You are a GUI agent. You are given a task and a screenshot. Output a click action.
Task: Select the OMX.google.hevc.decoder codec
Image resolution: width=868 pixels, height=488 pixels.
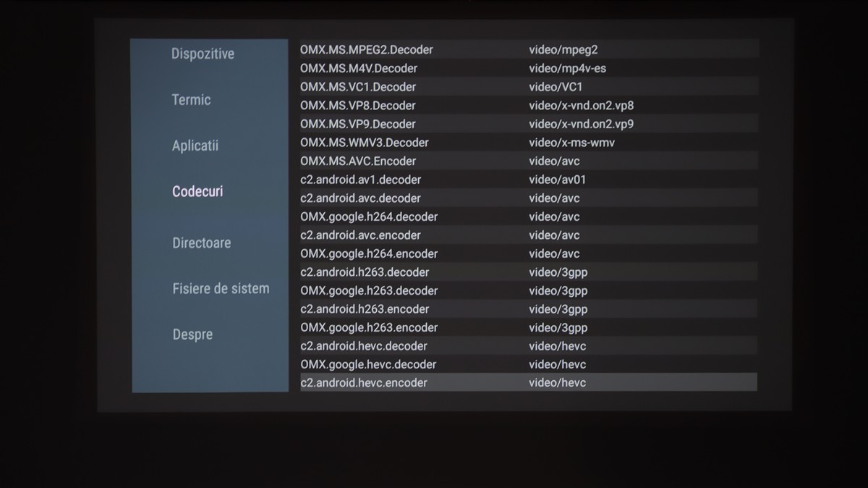point(369,364)
